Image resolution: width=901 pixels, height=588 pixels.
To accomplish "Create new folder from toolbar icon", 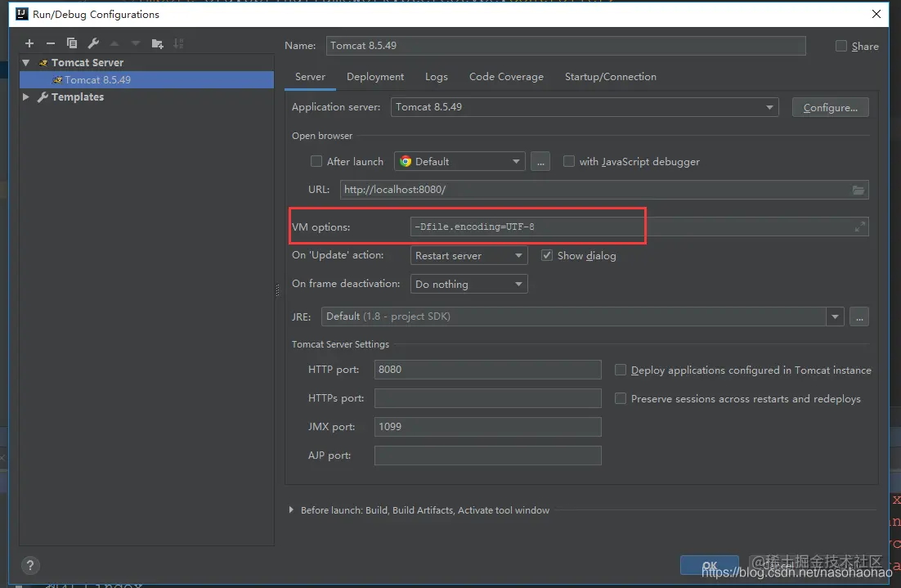I will 158,43.
